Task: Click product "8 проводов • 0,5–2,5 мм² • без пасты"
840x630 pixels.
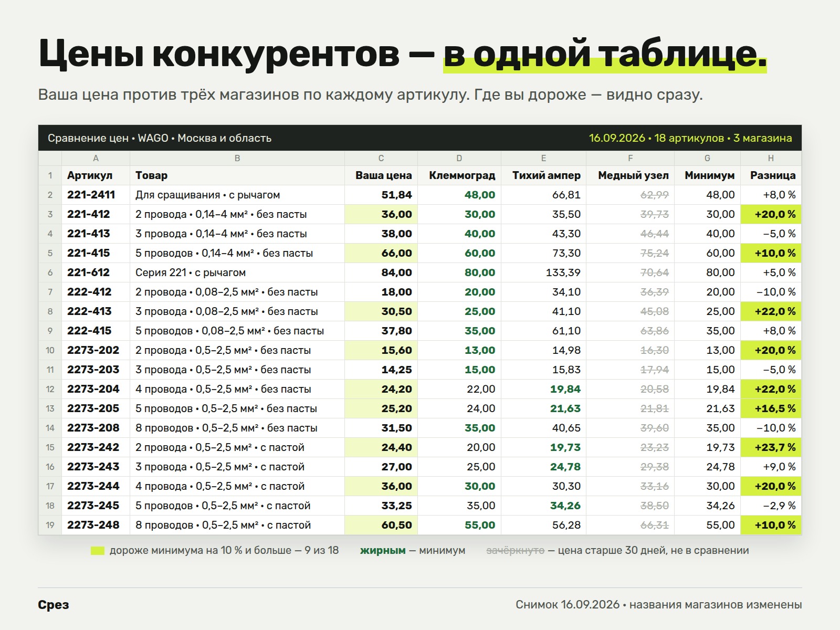Action: [x=237, y=428]
